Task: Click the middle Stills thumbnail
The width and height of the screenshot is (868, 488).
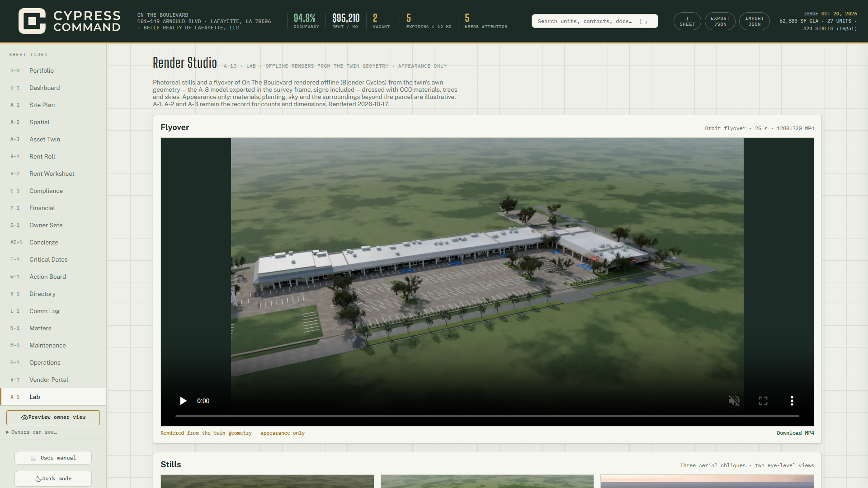Action: [487, 481]
